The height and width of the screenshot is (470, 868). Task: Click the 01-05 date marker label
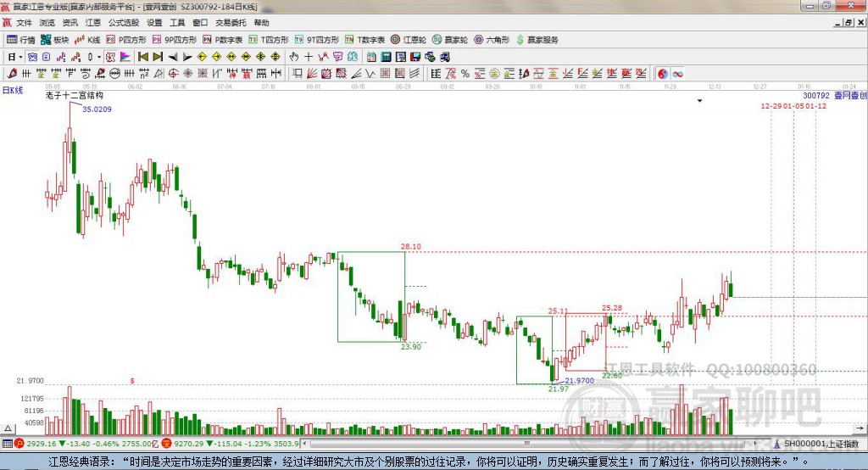tap(793, 106)
